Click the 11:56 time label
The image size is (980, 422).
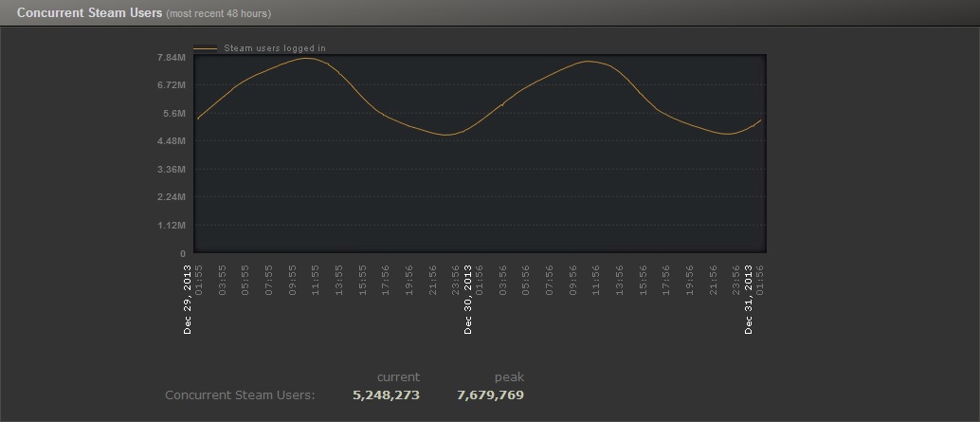596,279
